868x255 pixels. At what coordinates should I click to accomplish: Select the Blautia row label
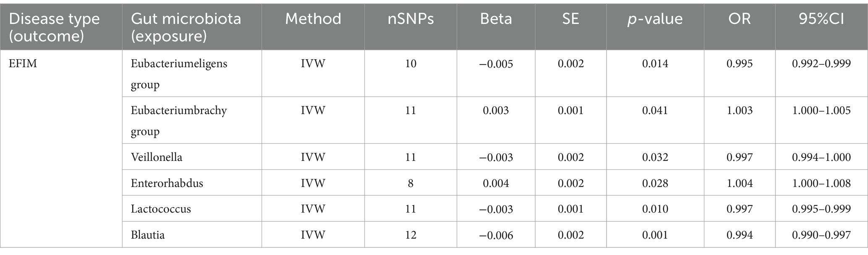(147, 234)
